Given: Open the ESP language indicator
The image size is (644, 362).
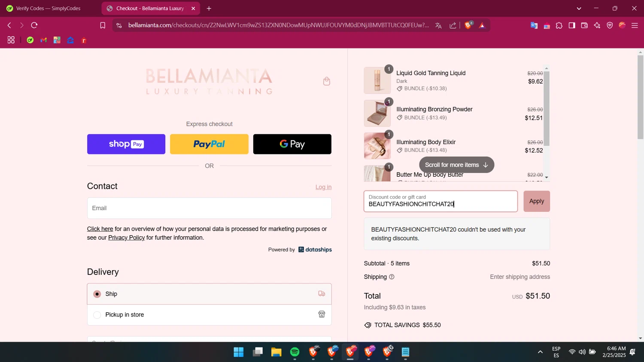Looking at the screenshot, I should pyautogui.click(x=556, y=352).
